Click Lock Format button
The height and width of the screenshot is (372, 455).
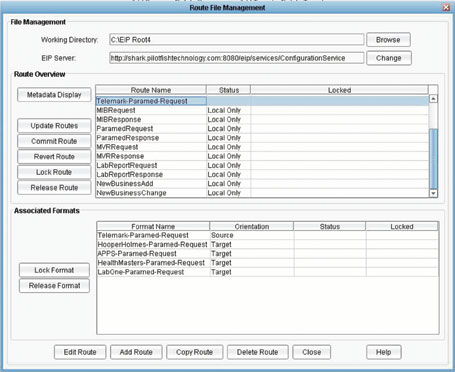(54, 270)
